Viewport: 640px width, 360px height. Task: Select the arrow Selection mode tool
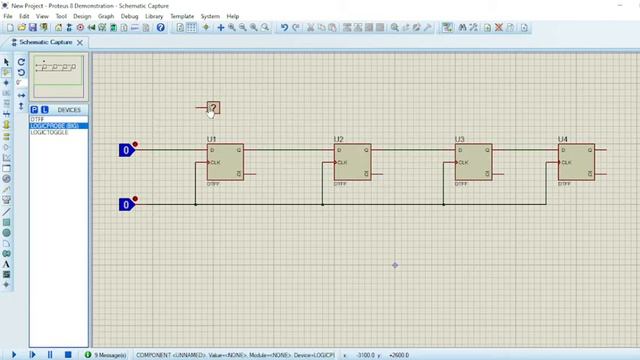(x=6, y=62)
